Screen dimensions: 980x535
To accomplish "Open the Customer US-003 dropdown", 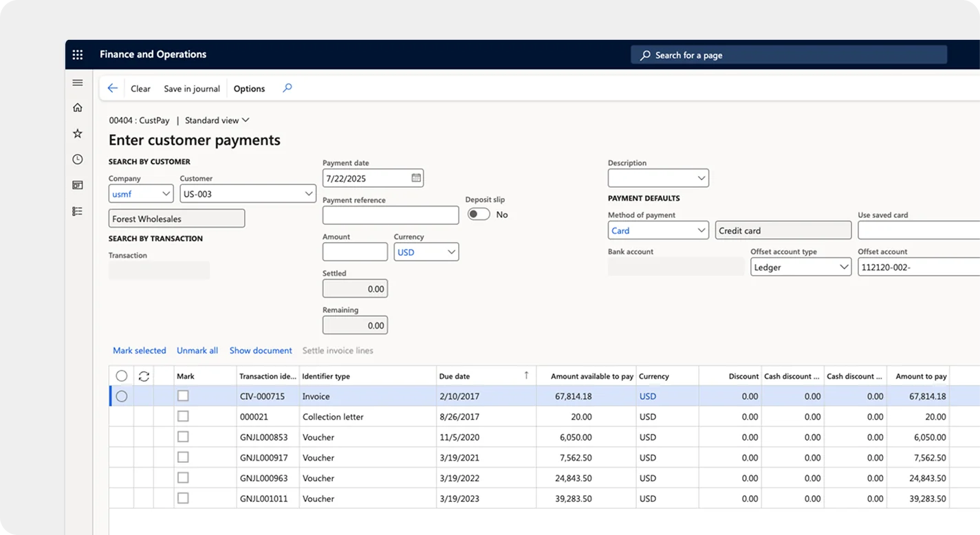I will pyautogui.click(x=309, y=194).
